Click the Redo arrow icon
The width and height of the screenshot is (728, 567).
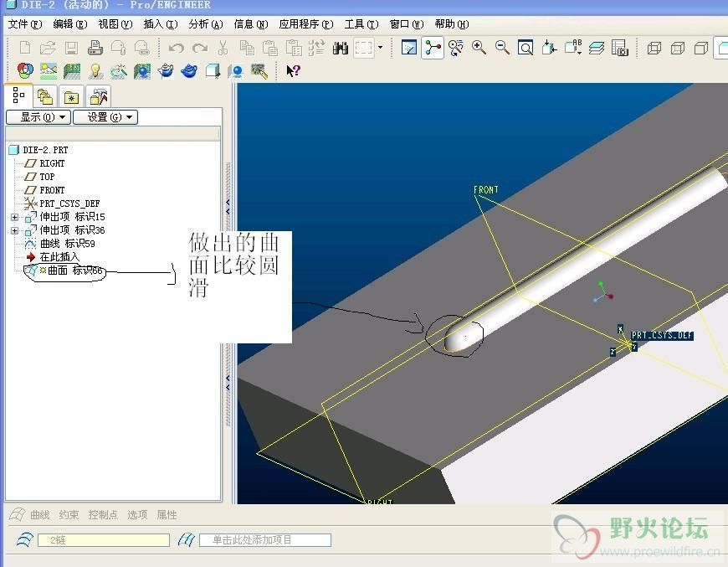pyautogui.click(x=200, y=48)
